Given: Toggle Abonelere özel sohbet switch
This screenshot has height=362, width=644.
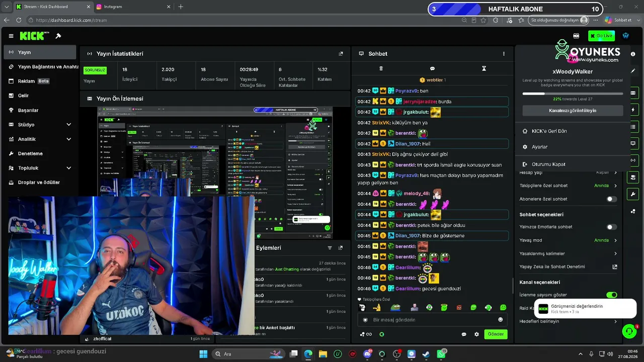Looking at the screenshot, I should [611, 199].
